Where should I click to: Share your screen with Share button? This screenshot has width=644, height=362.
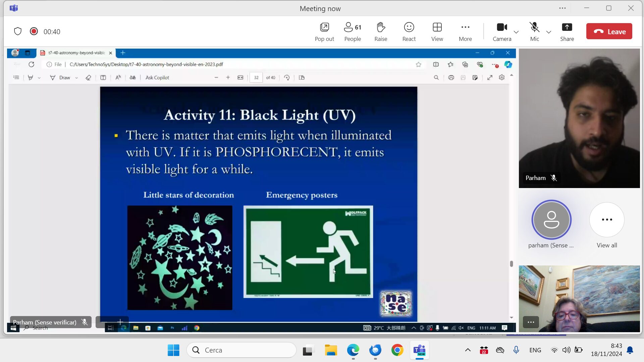pos(567,32)
